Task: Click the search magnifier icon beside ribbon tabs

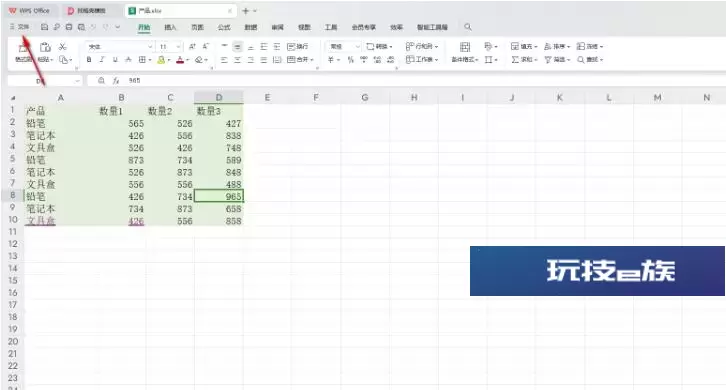Action: [468, 27]
